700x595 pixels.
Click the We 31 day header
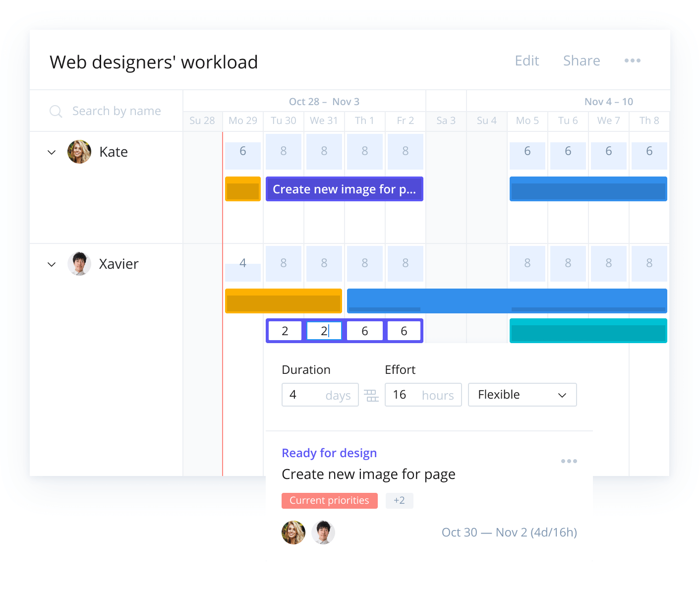click(x=324, y=120)
